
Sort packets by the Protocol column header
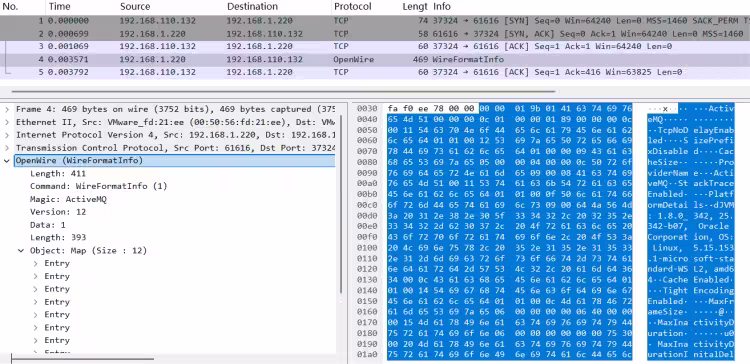coord(353,7)
